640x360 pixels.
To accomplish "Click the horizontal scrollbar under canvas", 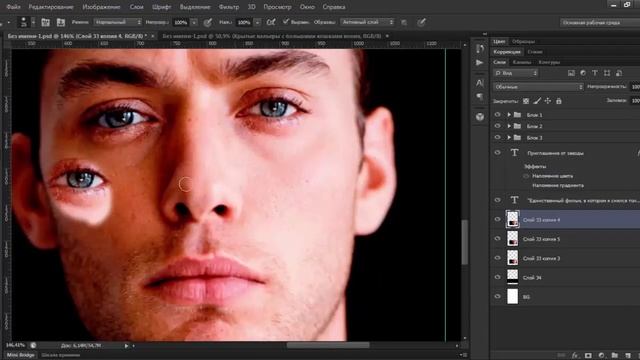I will pyautogui.click(x=328, y=345).
